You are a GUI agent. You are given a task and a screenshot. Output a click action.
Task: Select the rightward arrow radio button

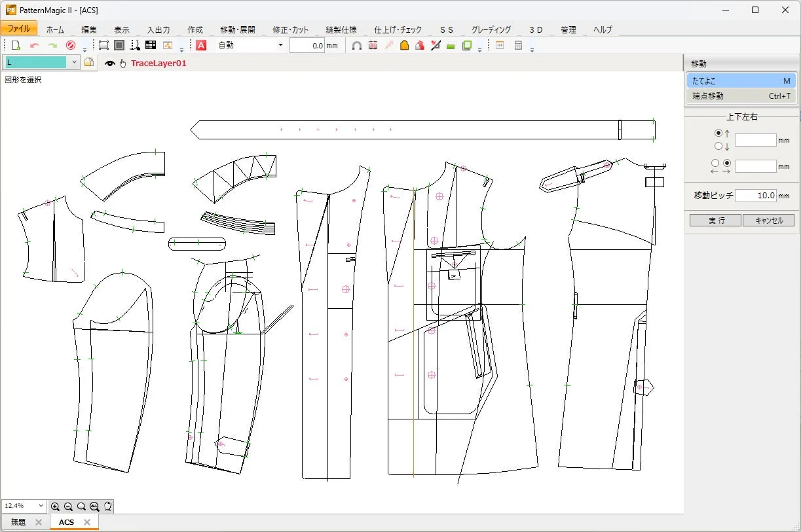pos(727,163)
